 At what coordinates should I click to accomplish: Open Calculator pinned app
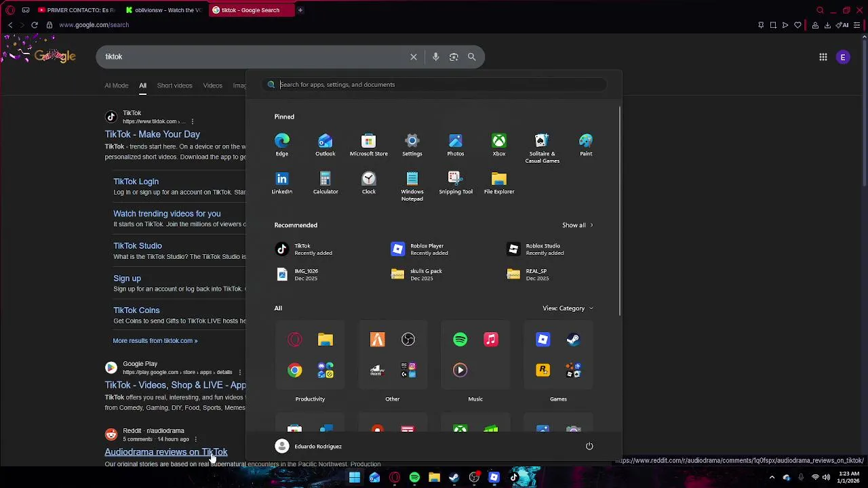(325, 183)
